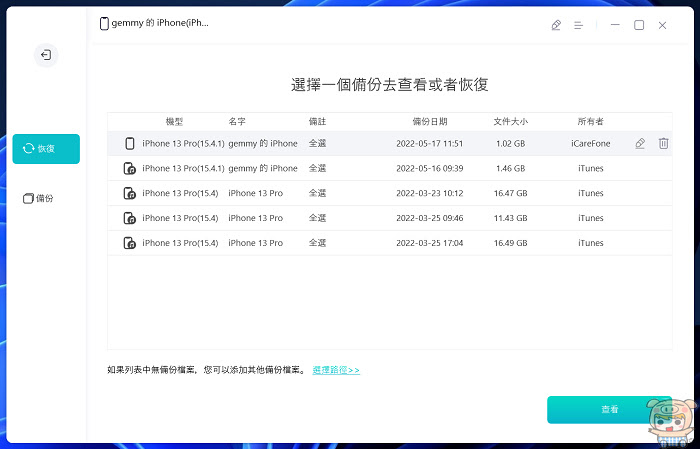Click iPhone 13 Pro(15.4) model in 16.47 GB row
This screenshot has height=449, width=700.
(x=180, y=194)
